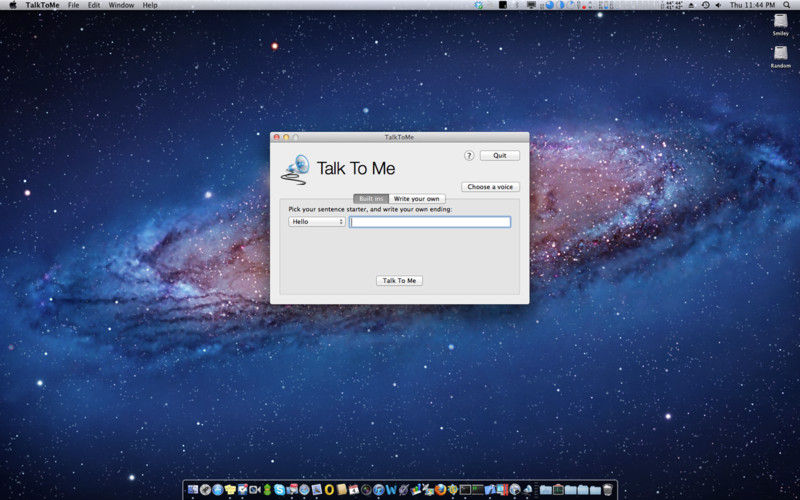Image resolution: width=800 pixels, height=500 pixels.
Task: Open the Smiley drive on desktop
Action: (781, 24)
